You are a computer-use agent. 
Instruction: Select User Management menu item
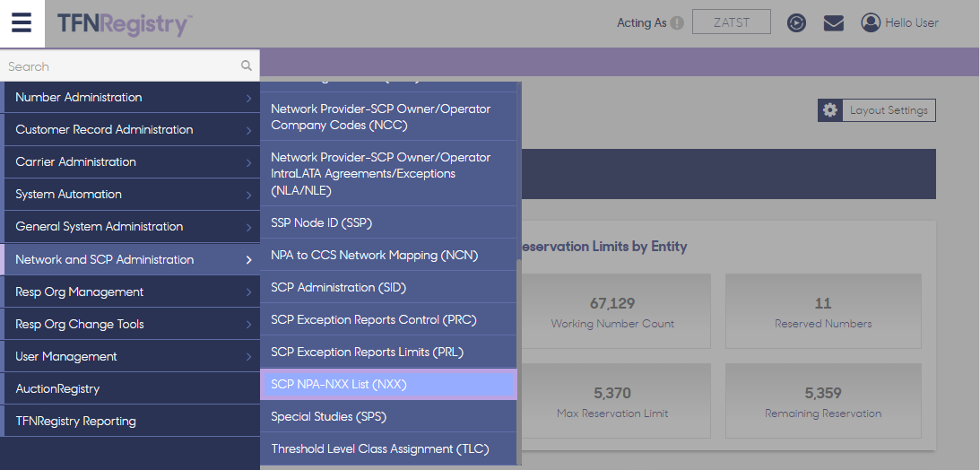coord(130,356)
